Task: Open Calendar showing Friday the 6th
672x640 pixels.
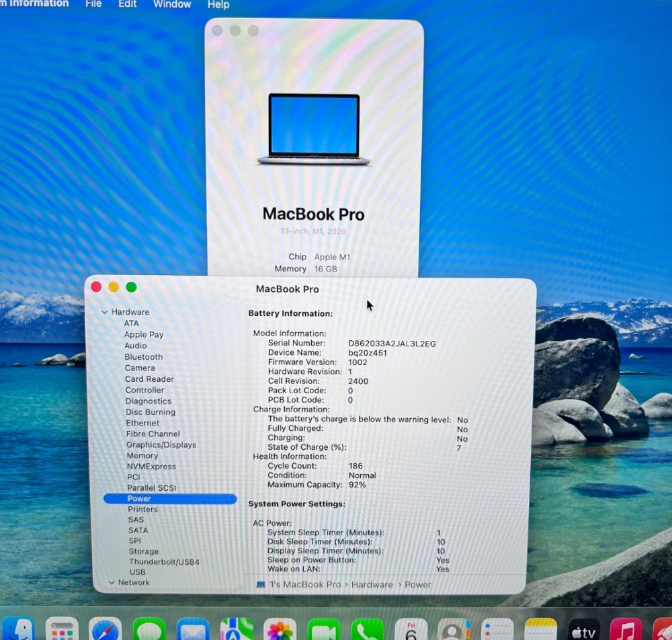Action: click(410, 629)
